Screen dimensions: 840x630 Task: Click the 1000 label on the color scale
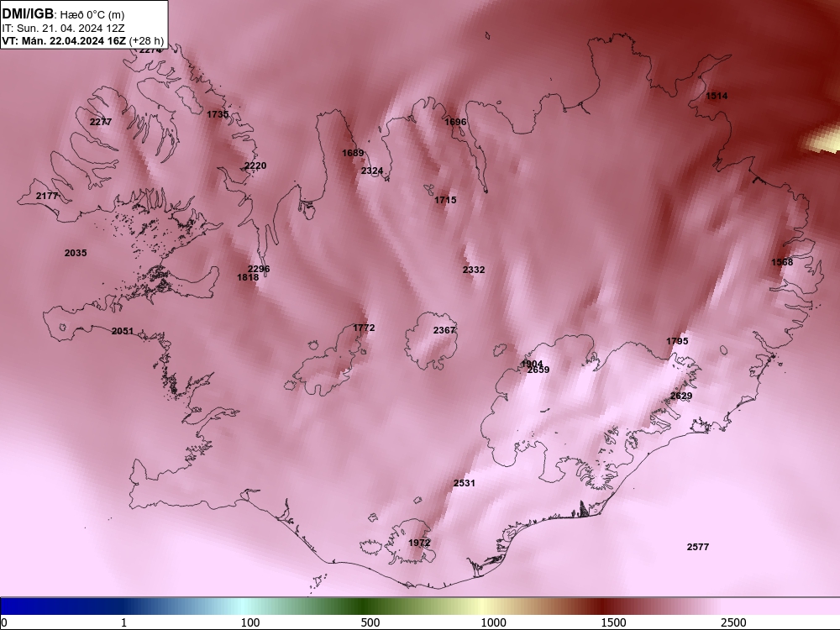[x=493, y=622]
